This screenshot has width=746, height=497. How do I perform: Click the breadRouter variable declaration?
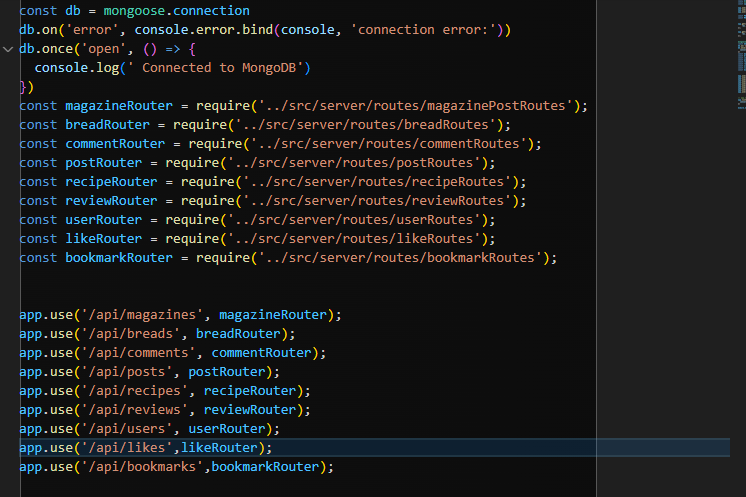107,125
